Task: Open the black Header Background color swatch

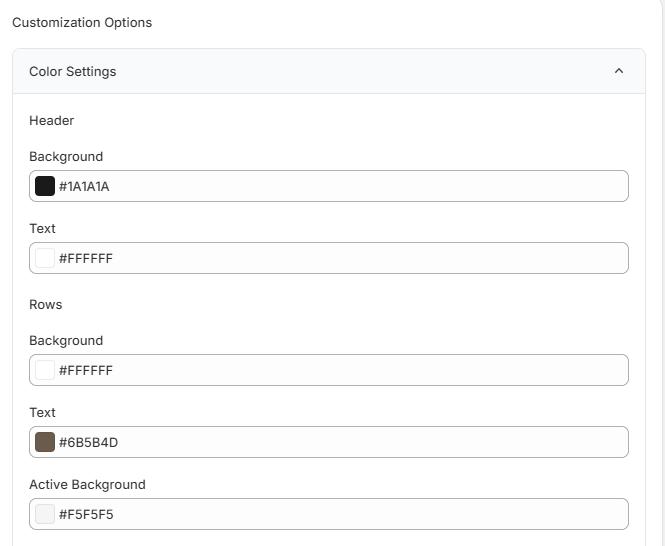Action: pos(45,186)
